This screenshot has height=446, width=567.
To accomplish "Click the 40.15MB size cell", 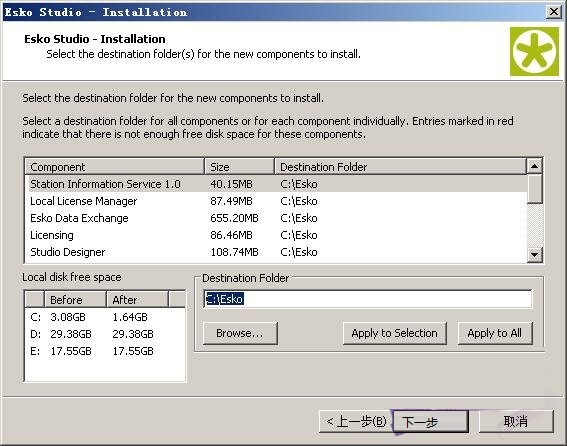I will click(231, 184).
